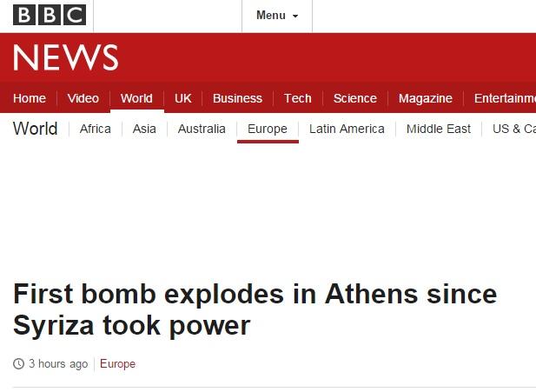
Task: Click the BBC logo
Action: pyautogui.click(x=50, y=15)
